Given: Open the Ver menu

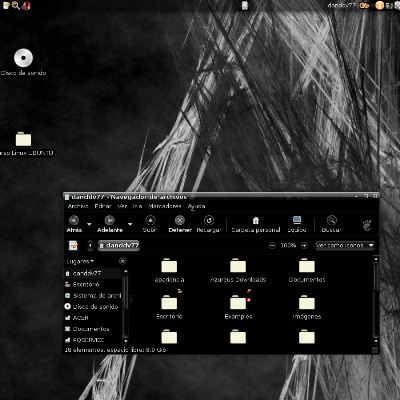Looking at the screenshot, I should click(x=122, y=206).
